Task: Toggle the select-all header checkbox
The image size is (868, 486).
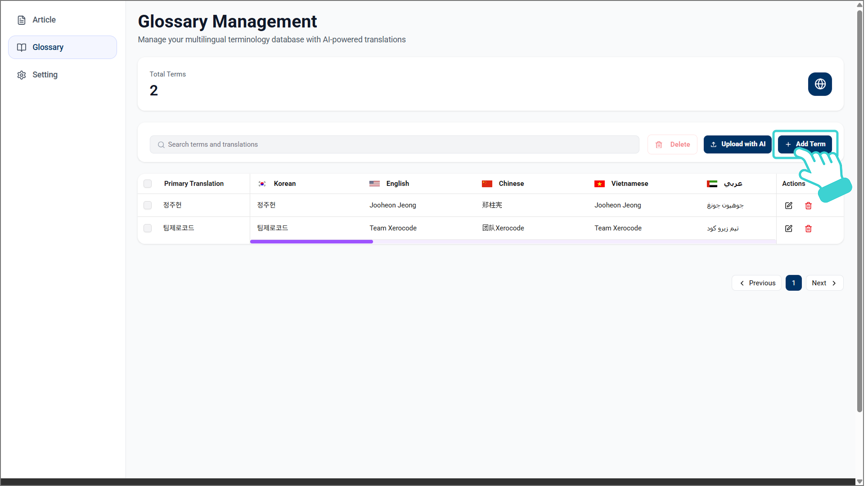Action: coord(148,184)
